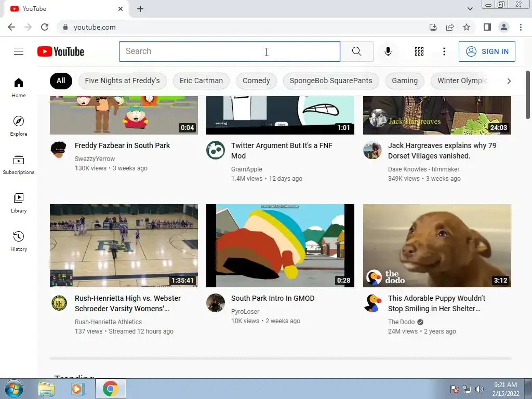
Task: Click the smiling puppy thumbnail
Action: (437, 246)
